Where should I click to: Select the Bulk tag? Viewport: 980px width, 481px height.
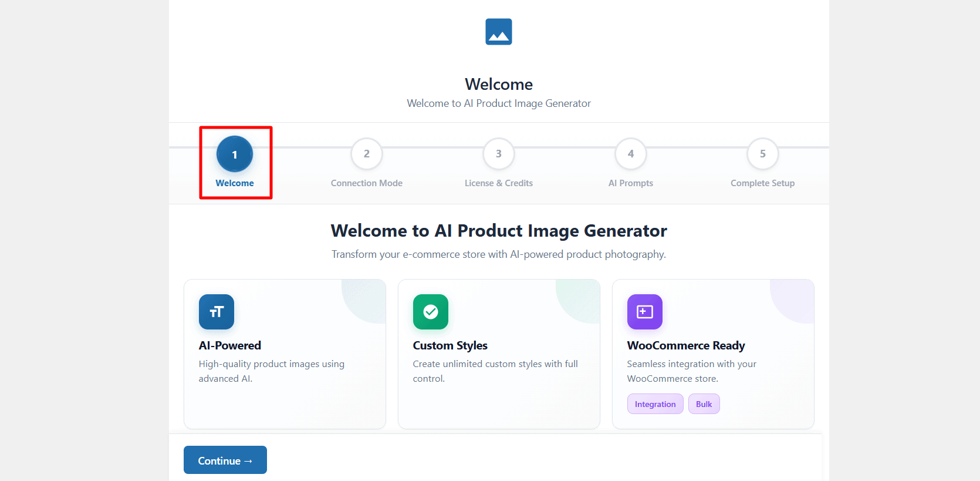(x=704, y=404)
